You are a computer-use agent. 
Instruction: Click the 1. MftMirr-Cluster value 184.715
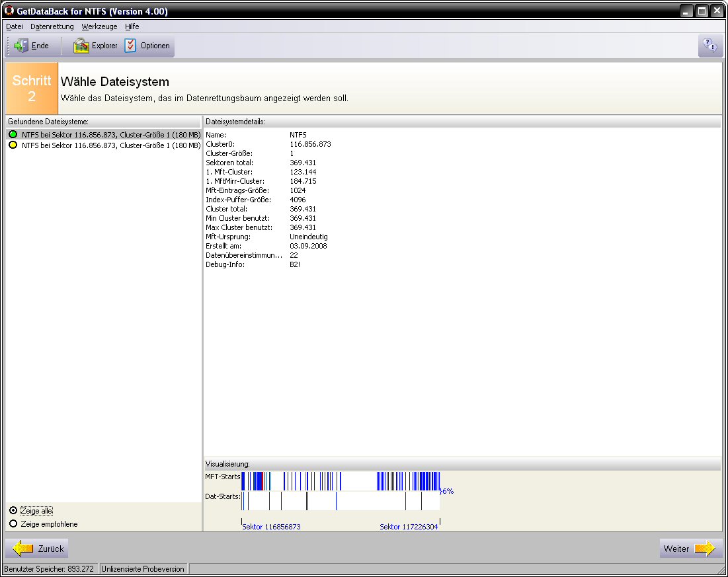[x=303, y=181]
